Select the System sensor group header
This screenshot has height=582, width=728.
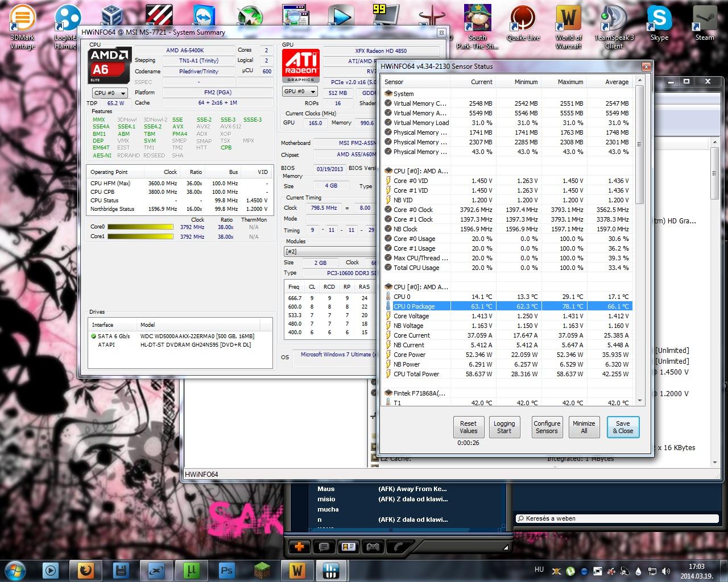point(507,94)
